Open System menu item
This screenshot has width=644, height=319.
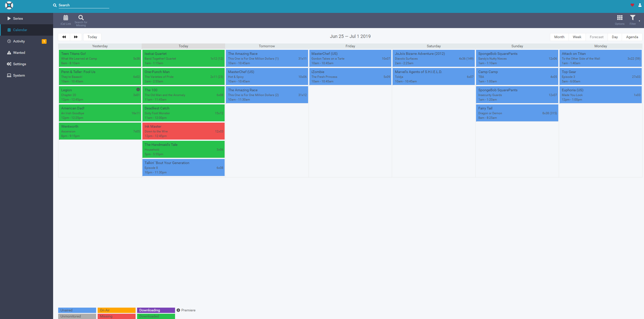click(x=27, y=75)
